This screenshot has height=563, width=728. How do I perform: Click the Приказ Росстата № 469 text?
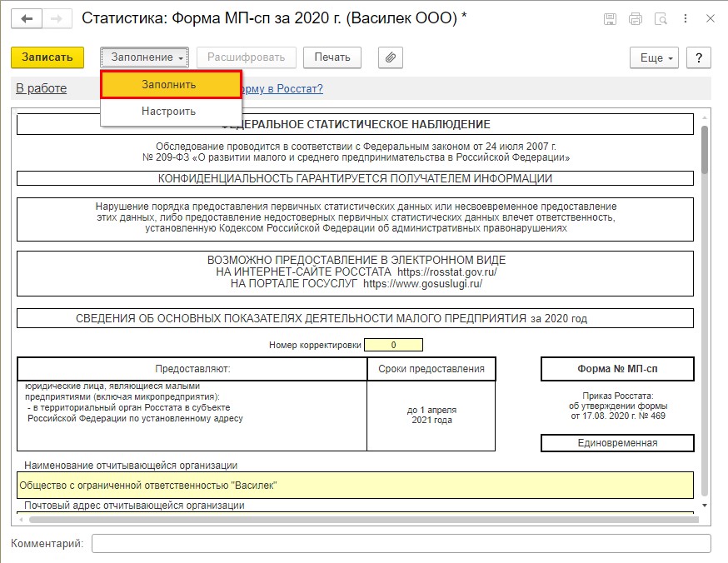click(617, 406)
